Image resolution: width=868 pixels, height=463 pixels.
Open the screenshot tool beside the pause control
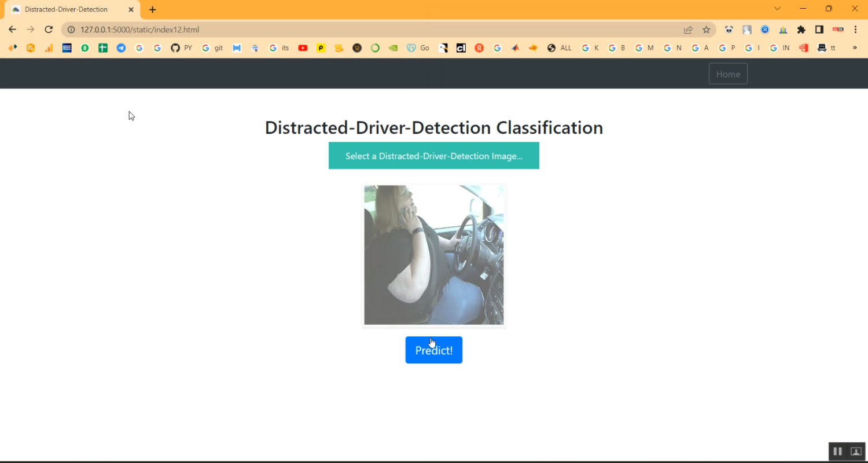[855, 451]
